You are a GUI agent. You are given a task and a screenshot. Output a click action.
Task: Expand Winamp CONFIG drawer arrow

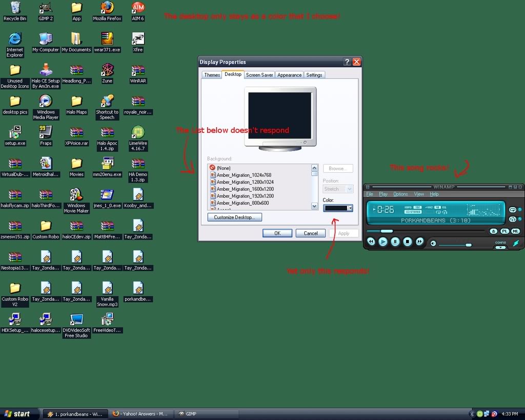[500, 248]
